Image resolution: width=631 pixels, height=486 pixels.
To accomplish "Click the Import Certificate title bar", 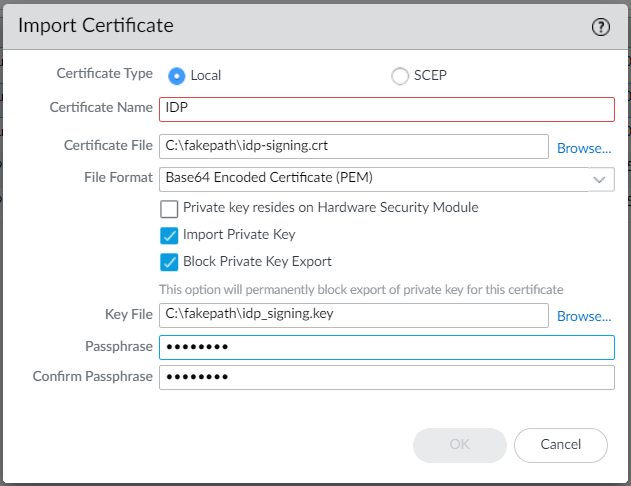I will 300,26.
